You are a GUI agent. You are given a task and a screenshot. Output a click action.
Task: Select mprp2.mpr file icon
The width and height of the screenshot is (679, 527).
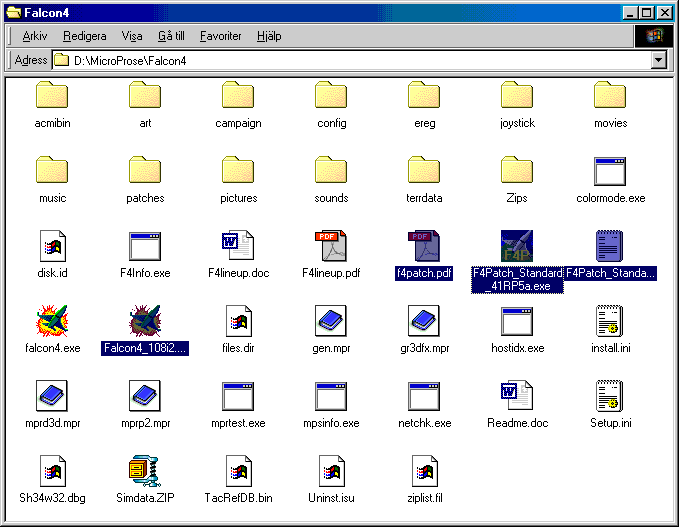(145, 396)
